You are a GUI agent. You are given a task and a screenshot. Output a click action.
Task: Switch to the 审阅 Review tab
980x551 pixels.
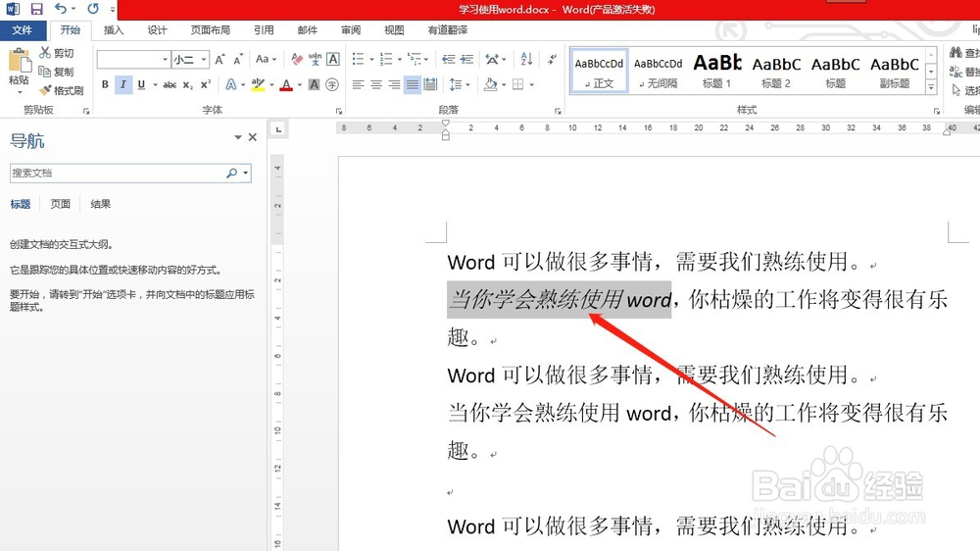[x=351, y=30]
